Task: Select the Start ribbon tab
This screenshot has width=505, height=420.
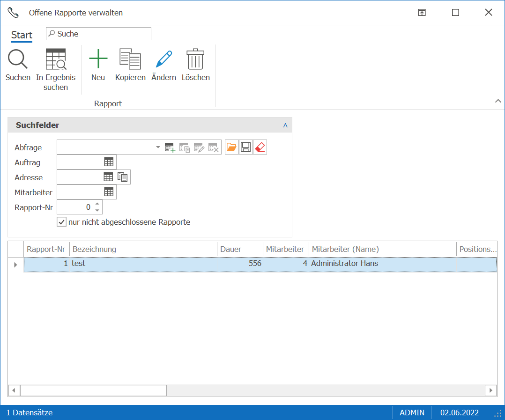Action: point(22,35)
